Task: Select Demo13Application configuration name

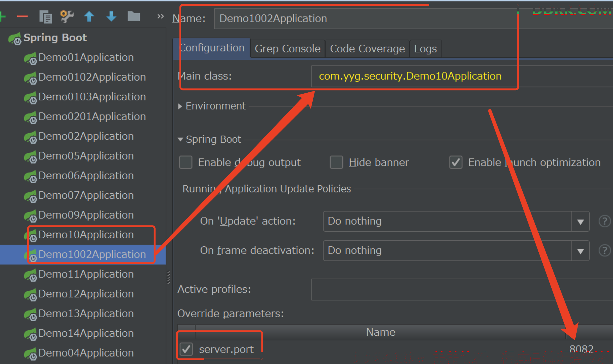Action: (x=86, y=313)
